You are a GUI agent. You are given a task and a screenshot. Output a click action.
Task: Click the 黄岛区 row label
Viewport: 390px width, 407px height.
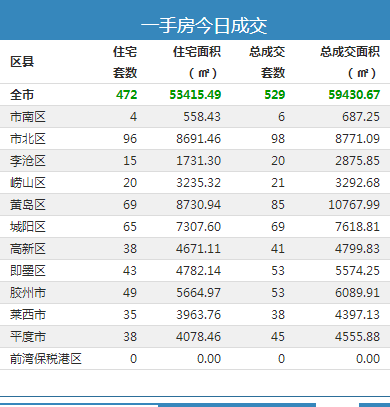click(28, 205)
